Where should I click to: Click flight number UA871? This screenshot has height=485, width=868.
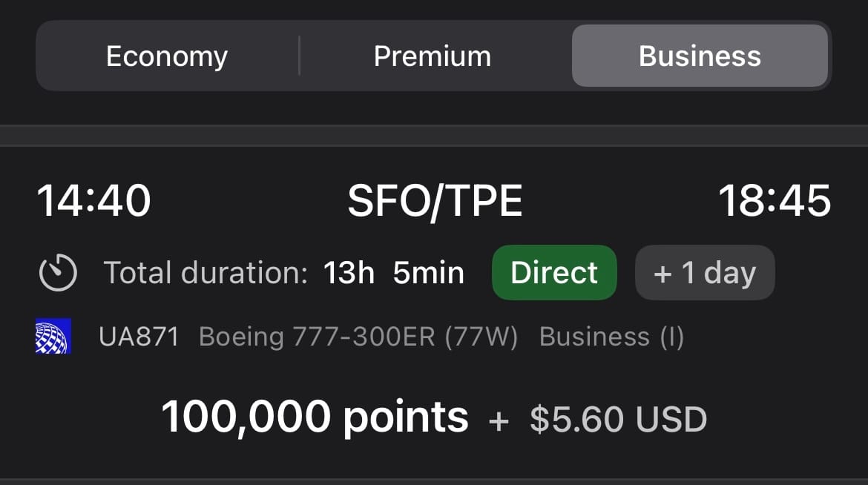(x=139, y=337)
